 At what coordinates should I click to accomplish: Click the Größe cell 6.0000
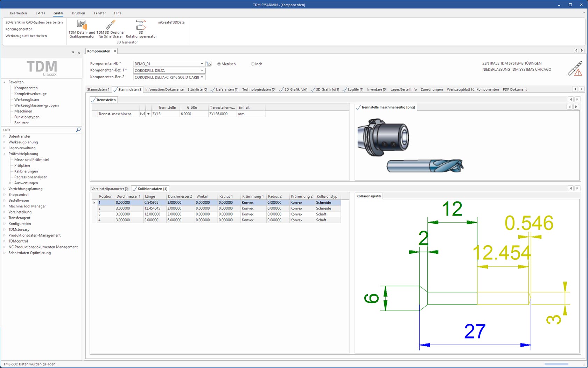[x=194, y=114]
